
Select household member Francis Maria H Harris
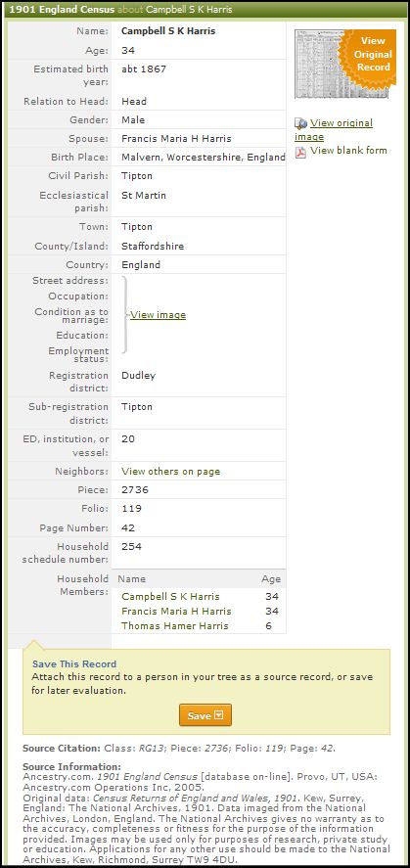tap(176, 612)
